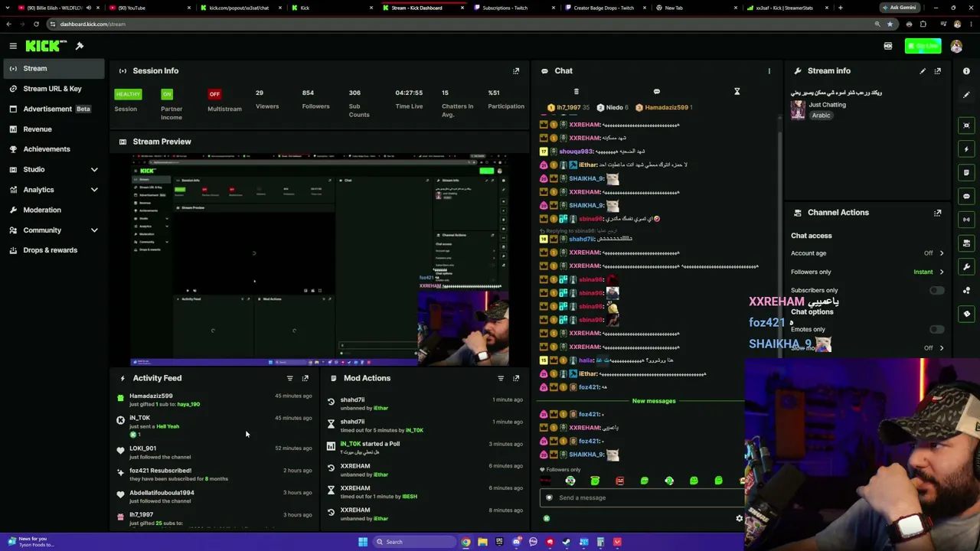Filter the Activity Feed list
Viewport: 980px width, 551px height.
(x=289, y=378)
